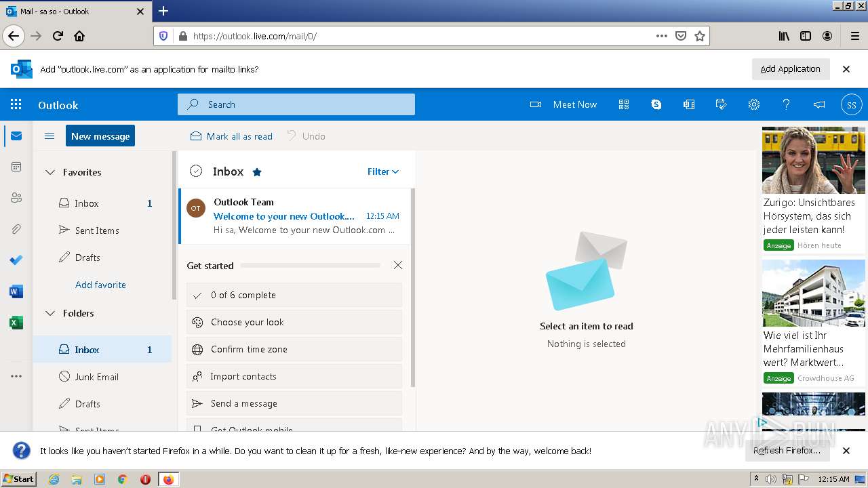Toggle Inbox favorite star
This screenshot has height=488, width=868.
pyautogui.click(x=257, y=172)
